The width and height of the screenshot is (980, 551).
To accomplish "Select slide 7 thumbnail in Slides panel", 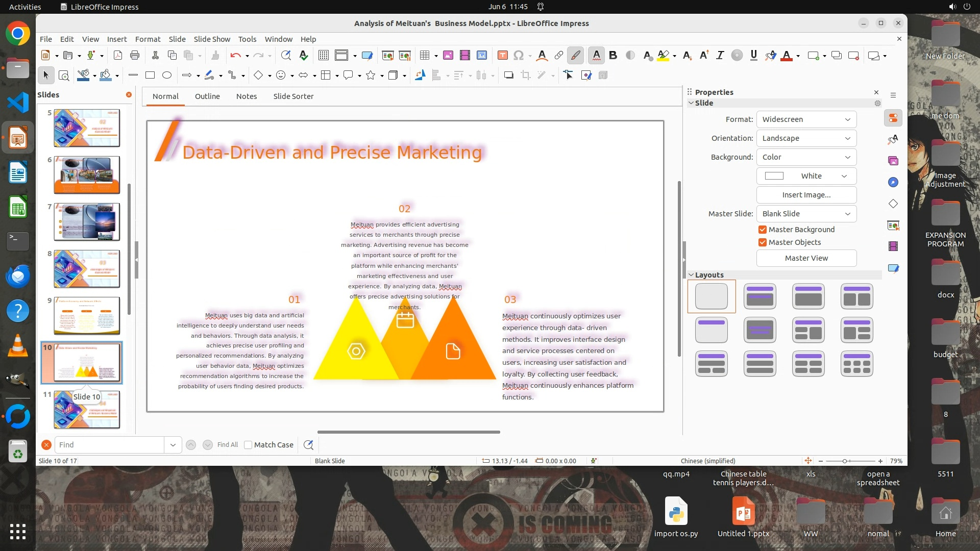I will click(87, 222).
